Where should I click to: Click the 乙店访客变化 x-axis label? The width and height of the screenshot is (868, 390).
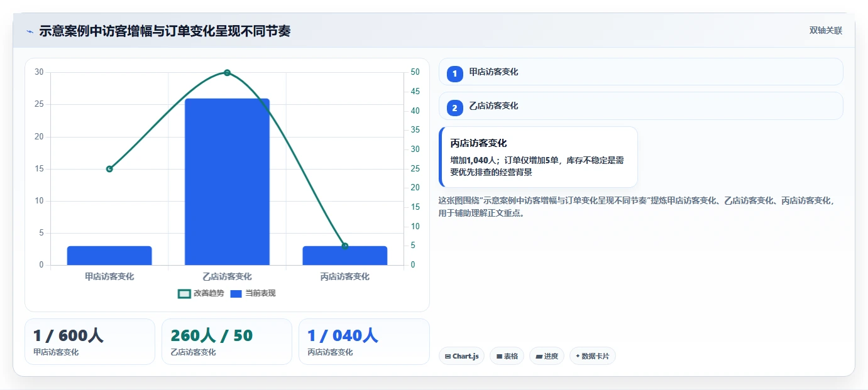click(x=227, y=276)
